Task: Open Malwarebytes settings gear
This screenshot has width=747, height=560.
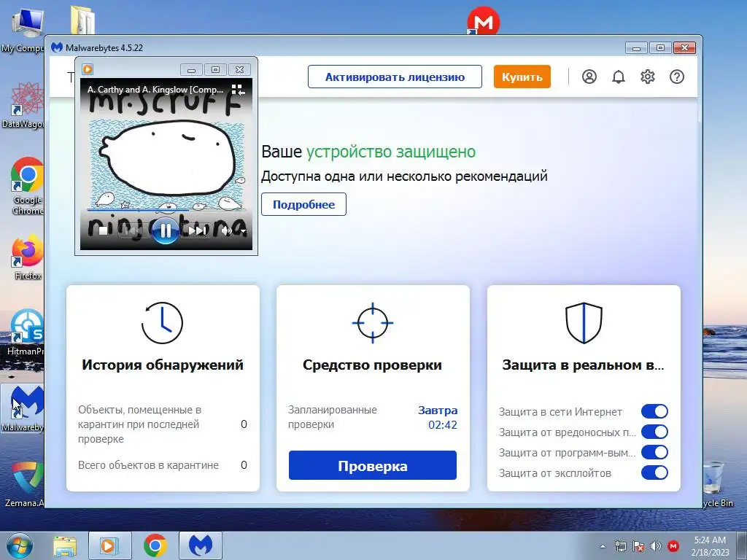Action: tap(648, 77)
